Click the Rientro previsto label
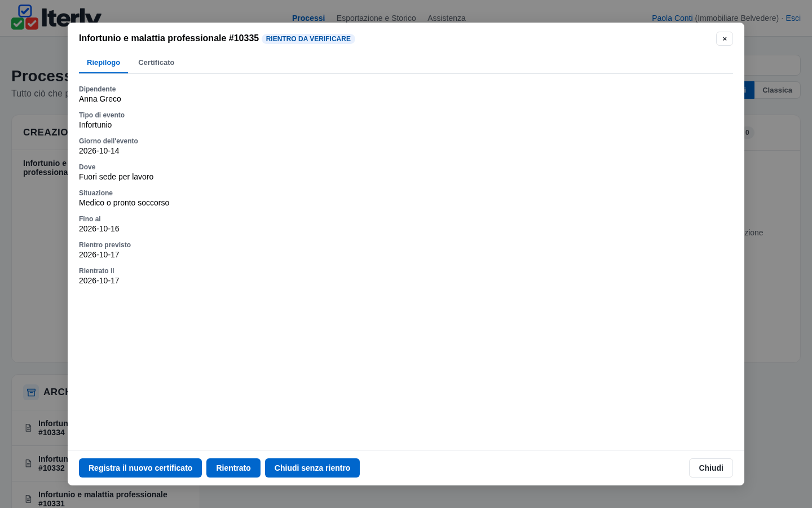 click(x=105, y=245)
